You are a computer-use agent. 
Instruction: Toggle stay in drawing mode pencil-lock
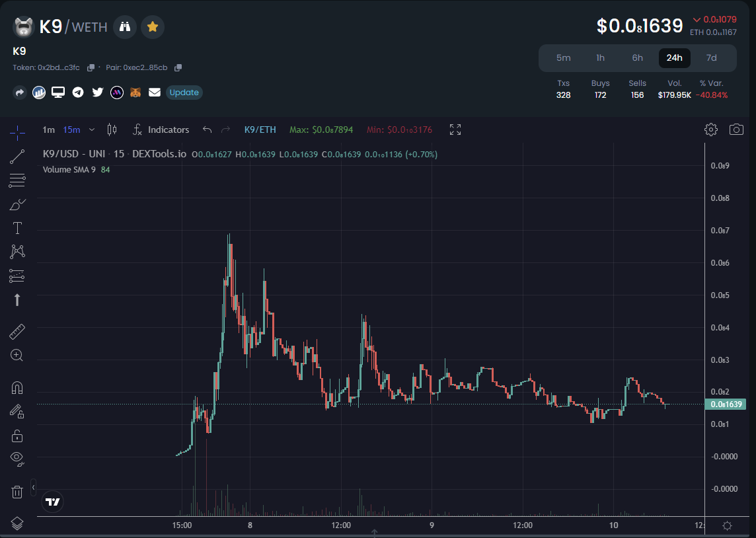click(17, 411)
